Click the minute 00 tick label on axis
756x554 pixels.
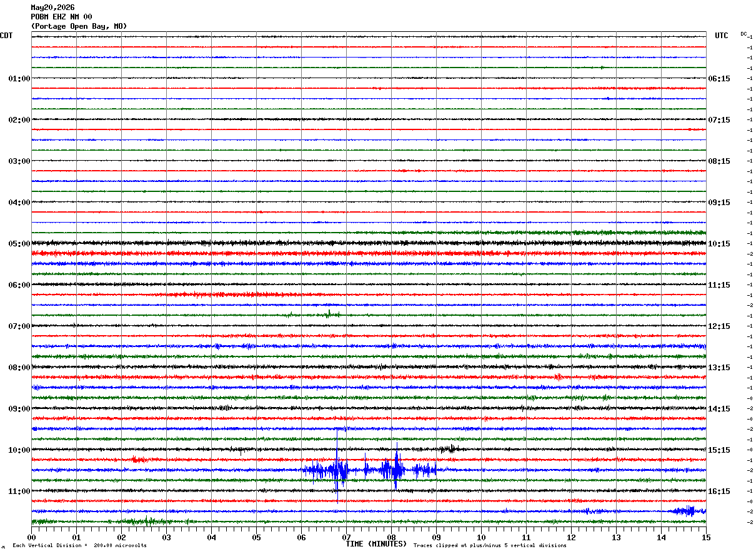tap(31, 537)
